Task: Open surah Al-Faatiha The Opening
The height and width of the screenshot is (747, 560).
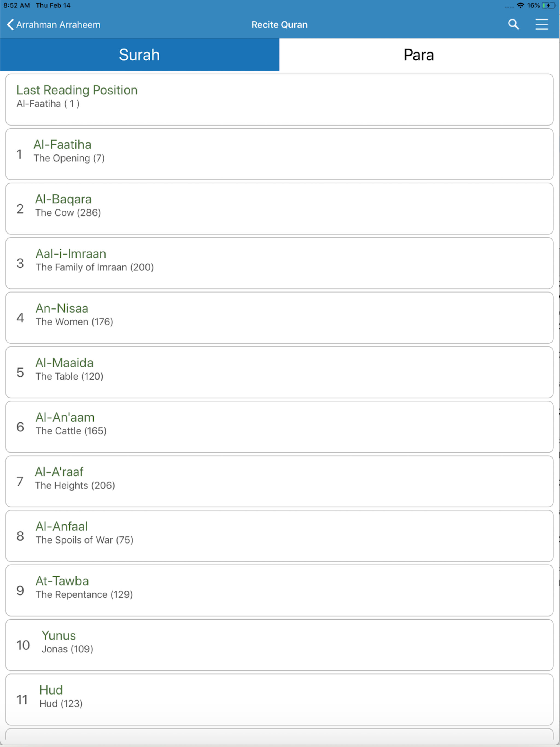Action: tap(279, 154)
